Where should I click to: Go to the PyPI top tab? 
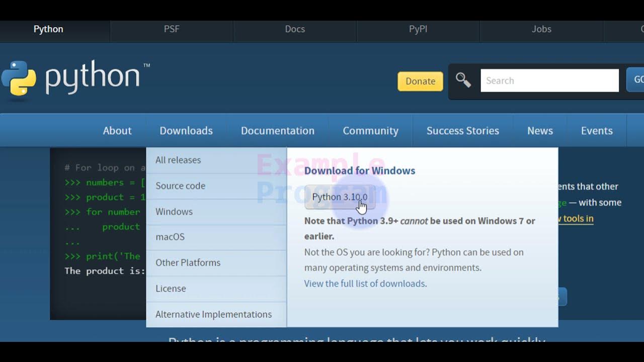pyautogui.click(x=418, y=29)
